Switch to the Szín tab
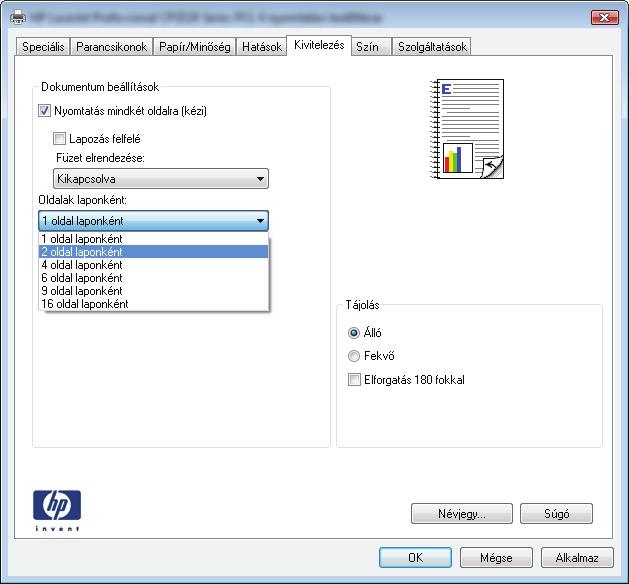This screenshot has height=584, width=629. 371,47
